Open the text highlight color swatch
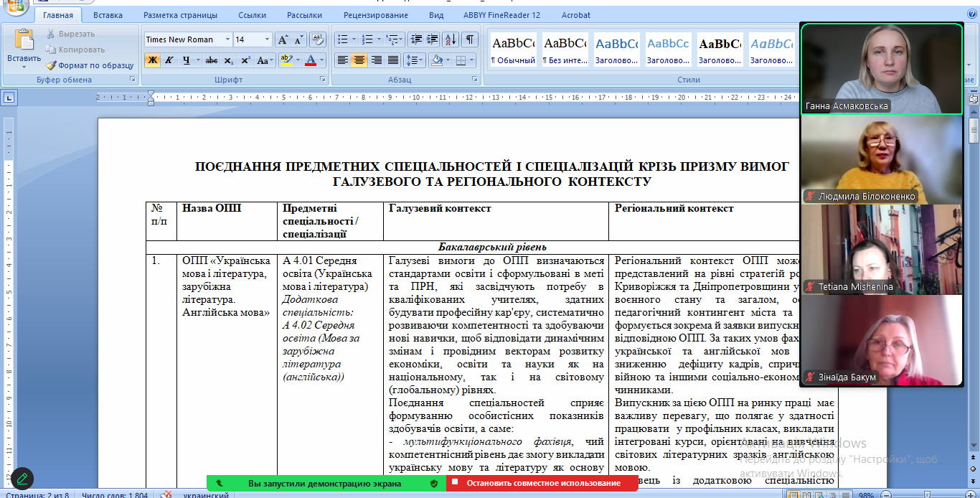The image size is (980, 498). coord(286,60)
